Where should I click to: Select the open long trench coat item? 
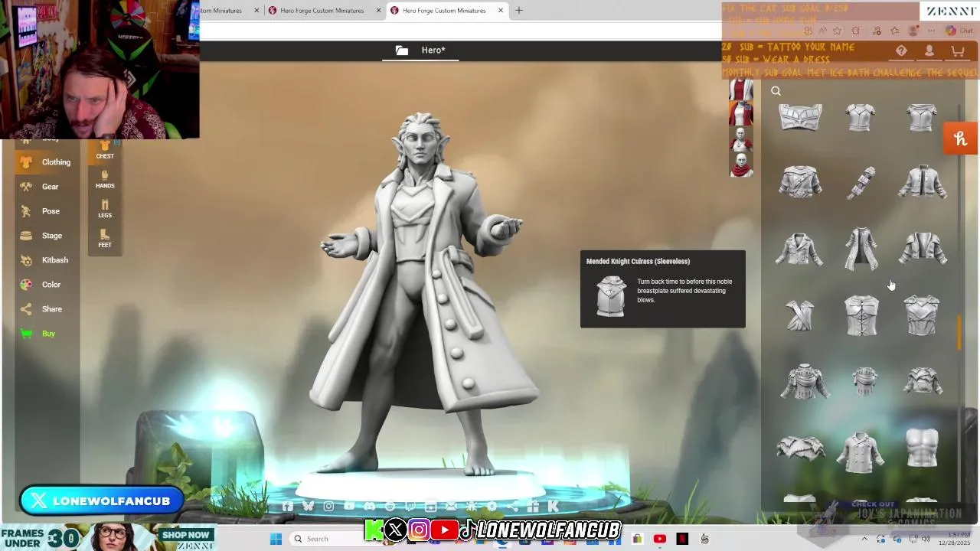click(x=861, y=249)
